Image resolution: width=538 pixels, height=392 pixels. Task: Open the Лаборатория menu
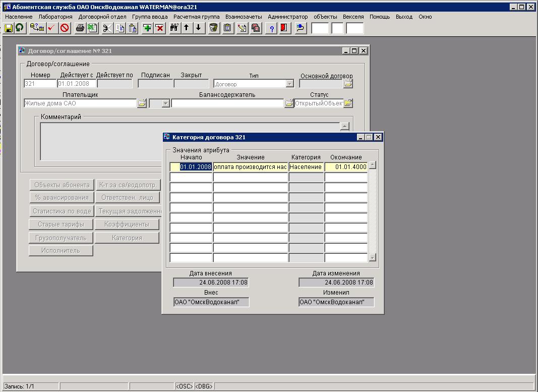[55, 17]
